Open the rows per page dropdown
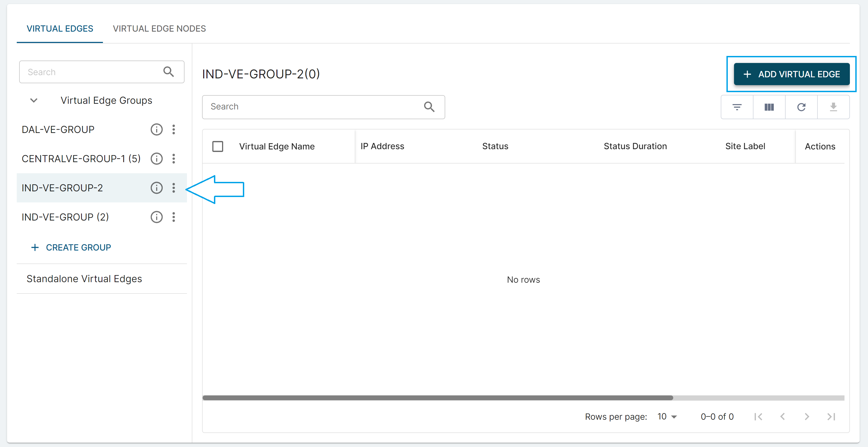 pos(667,417)
